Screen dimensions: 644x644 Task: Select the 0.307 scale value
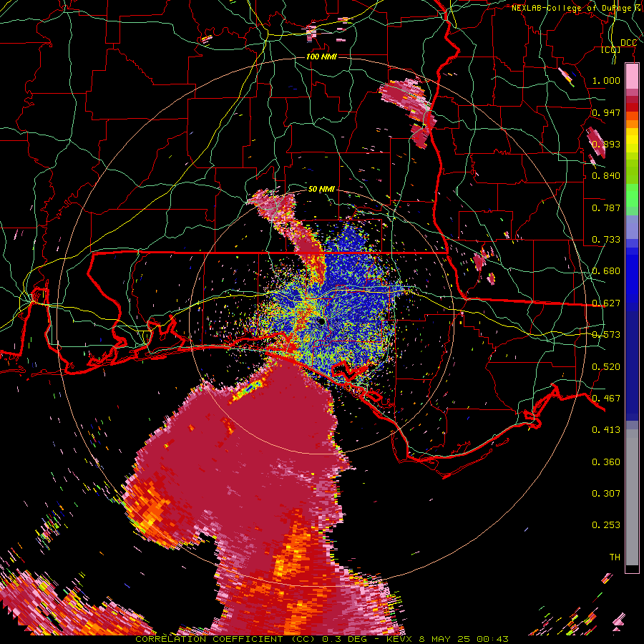point(606,494)
